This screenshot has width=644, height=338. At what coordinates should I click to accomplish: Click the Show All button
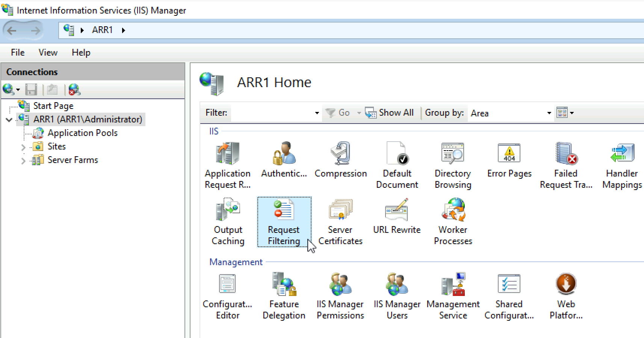pyautogui.click(x=389, y=113)
